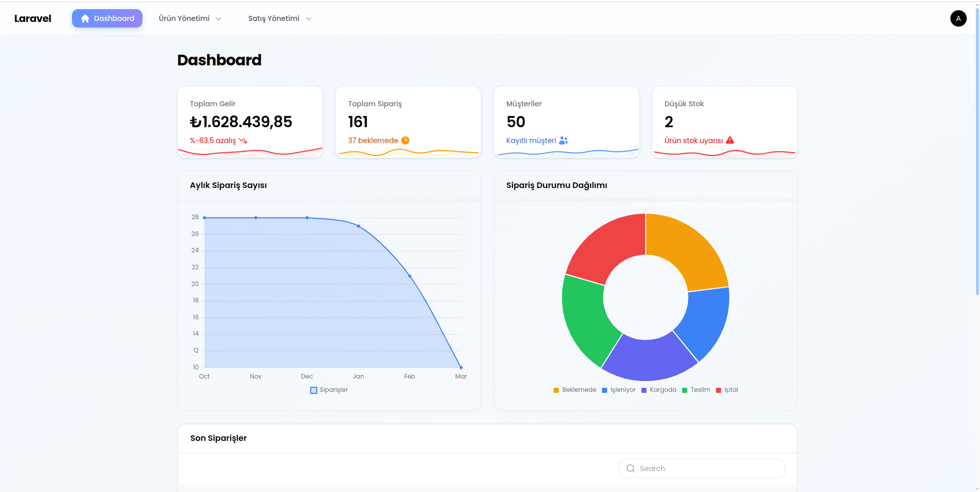Click the 'Aylık Sipariş Sayısı' chart title
Image resolution: width=980 pixels, height=492 pixels.
coord(228,185)
